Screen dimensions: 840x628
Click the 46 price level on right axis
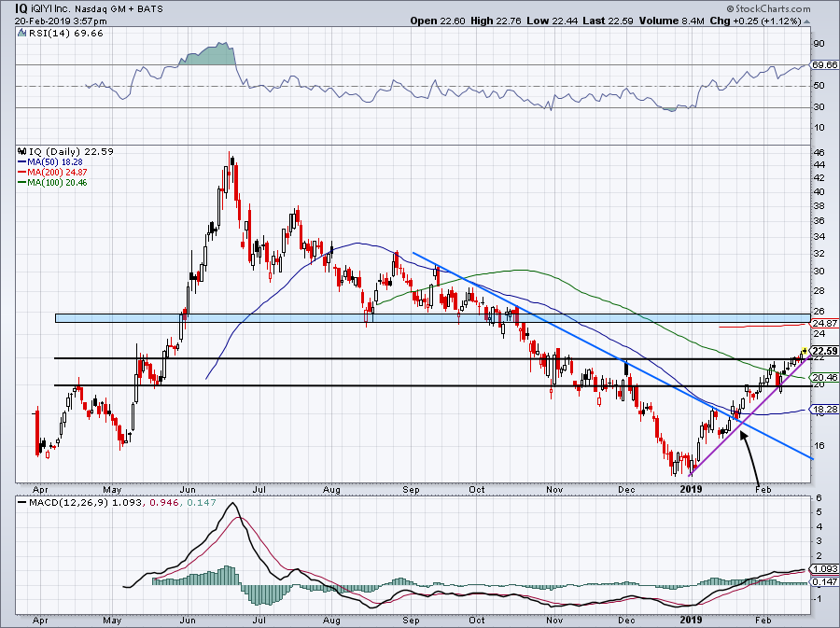coord(819,153)
